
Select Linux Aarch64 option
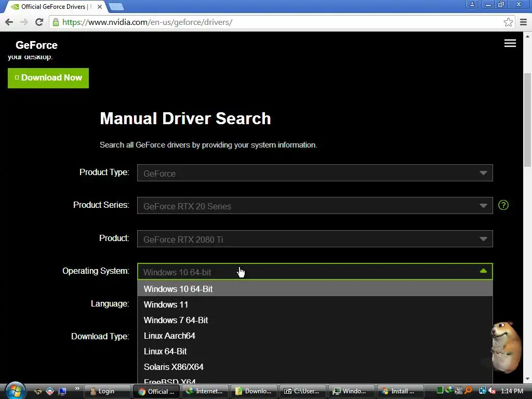pyautogui.click(x=315, y=336)
